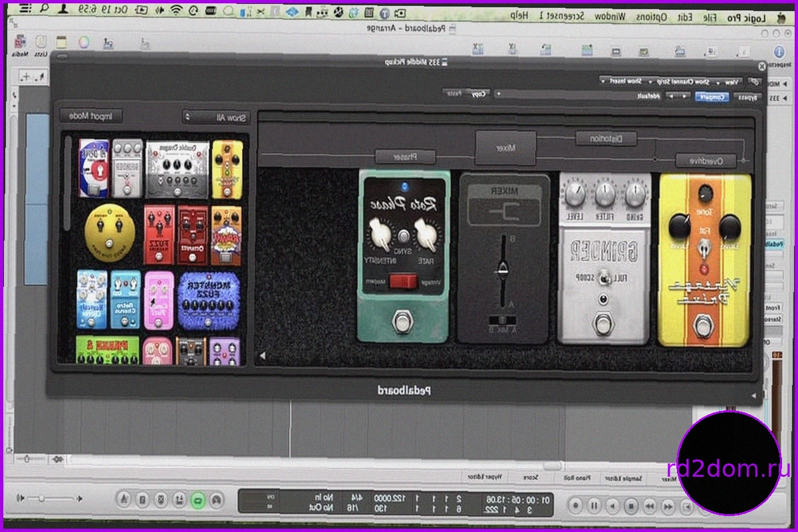Select the pink Candy Fuzz pedal
Viewport: 798px width, 532px height.
(x=159, y=299)
